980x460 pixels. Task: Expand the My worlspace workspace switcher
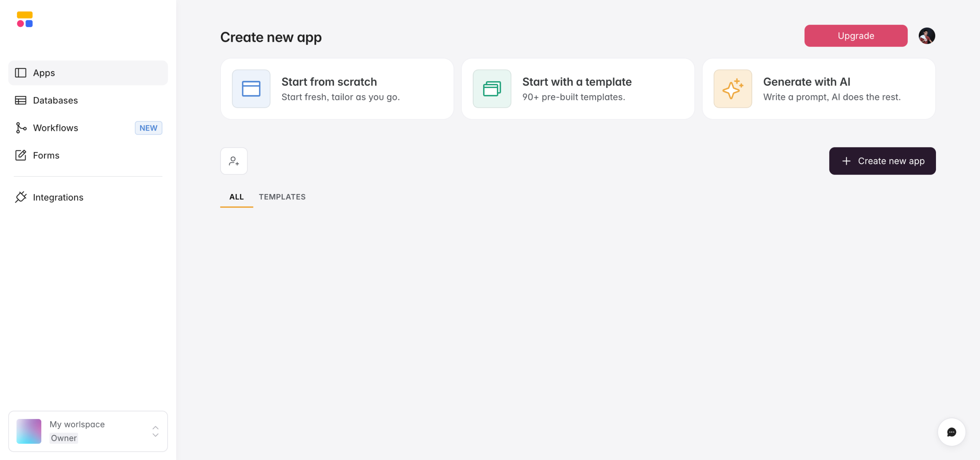[155, 431]
